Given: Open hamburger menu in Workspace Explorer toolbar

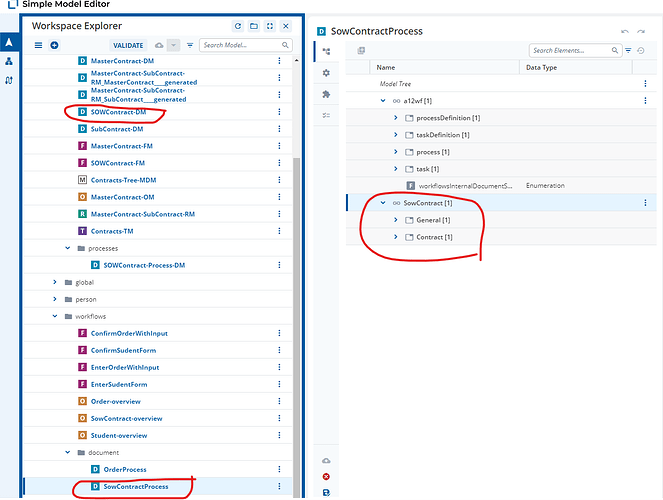Looking at the screenshot, I should point(38,45).
